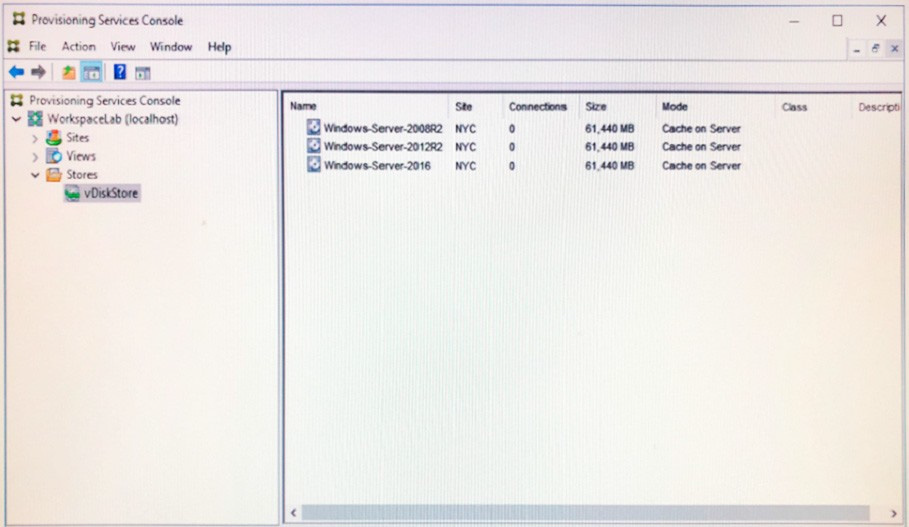Toggle the Show/Hide Console Tree icon
909x527 pixels.
click(92, 72)
